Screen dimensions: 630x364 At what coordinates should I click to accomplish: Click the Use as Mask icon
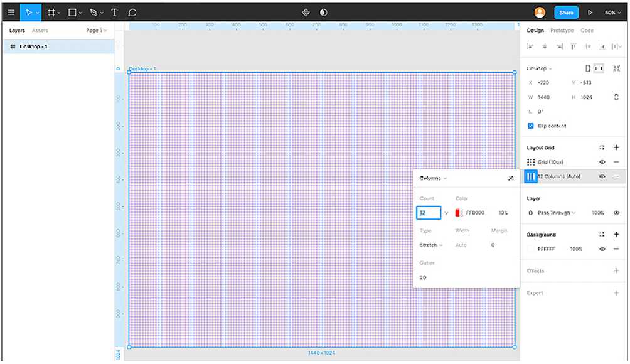[x=323, y=13]
